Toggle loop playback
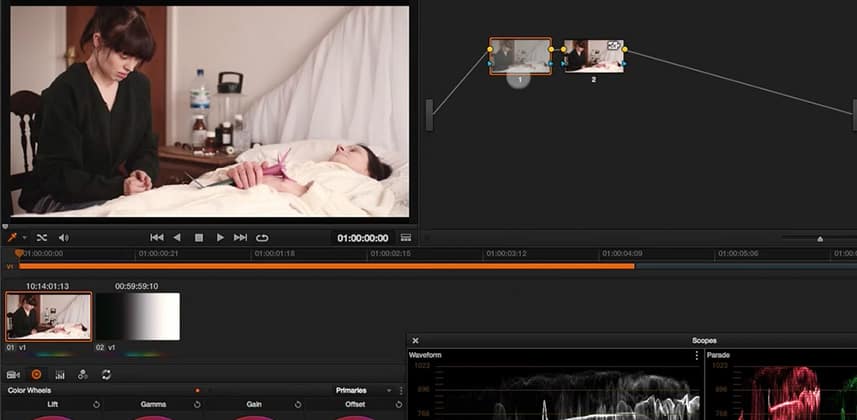The height and width of the screenshot is (420, 857). coord(262,237)
